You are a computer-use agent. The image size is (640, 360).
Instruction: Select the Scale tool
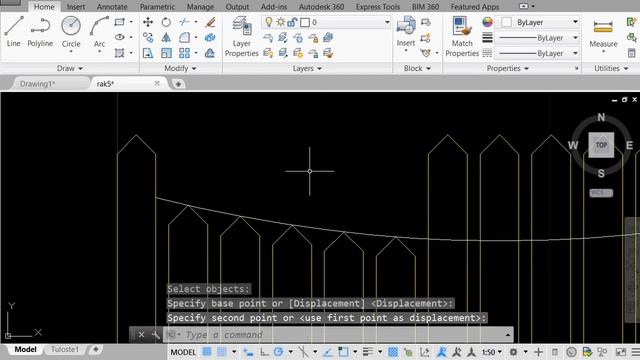166,53
